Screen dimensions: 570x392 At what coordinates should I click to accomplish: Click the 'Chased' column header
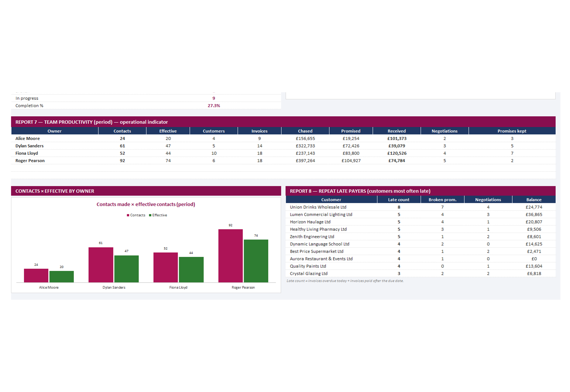click(305, 131)
